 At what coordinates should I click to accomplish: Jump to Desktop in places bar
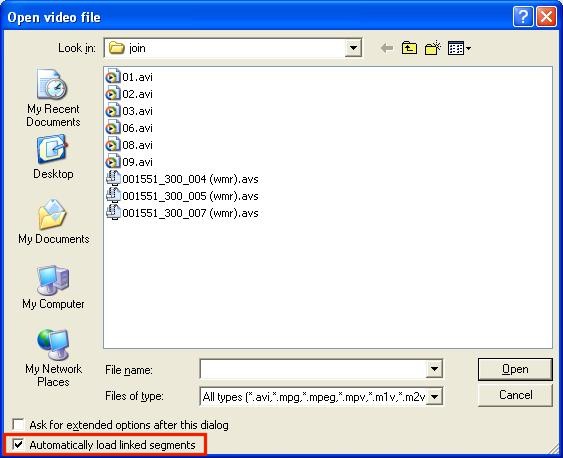[x=53, y=157]
